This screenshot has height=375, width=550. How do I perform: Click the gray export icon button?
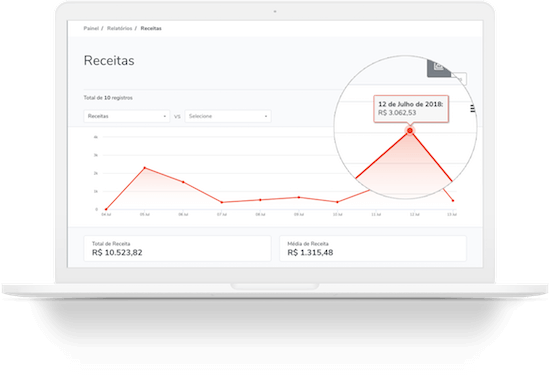[x=439, y=68]
